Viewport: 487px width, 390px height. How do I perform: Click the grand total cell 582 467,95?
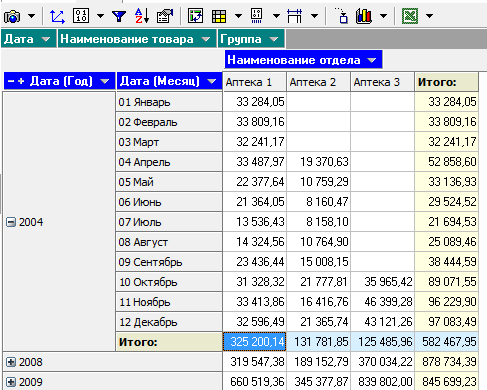point(446,342)
